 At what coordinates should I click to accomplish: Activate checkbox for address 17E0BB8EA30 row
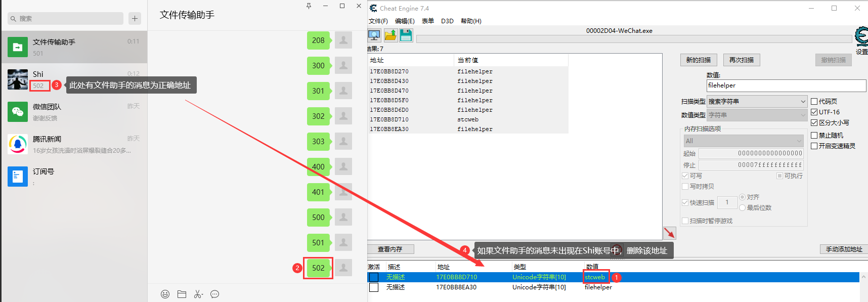click(374, 287)
